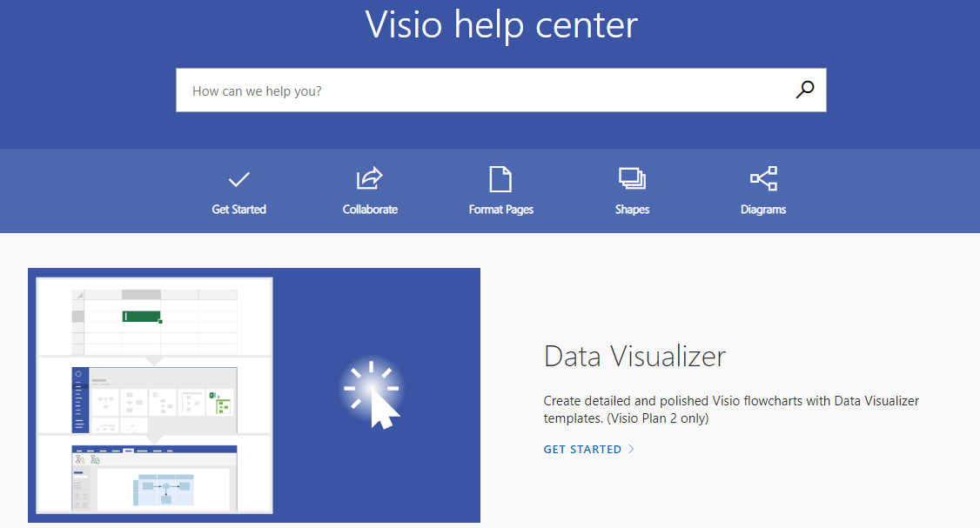Screen dimensions: 980x528
Task: Click the chevron next to GET STARTED
Action: (x=632, y=449)
